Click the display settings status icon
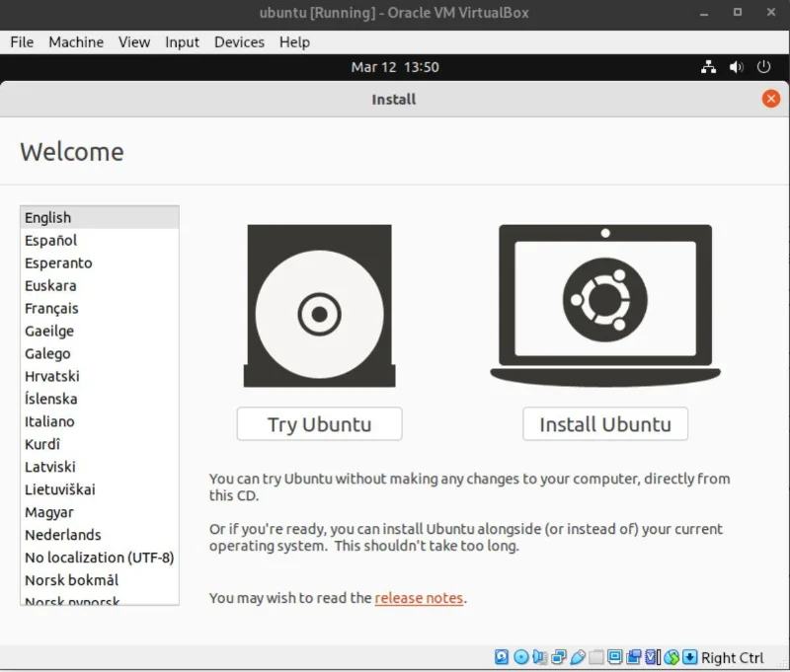 point(614,657)
